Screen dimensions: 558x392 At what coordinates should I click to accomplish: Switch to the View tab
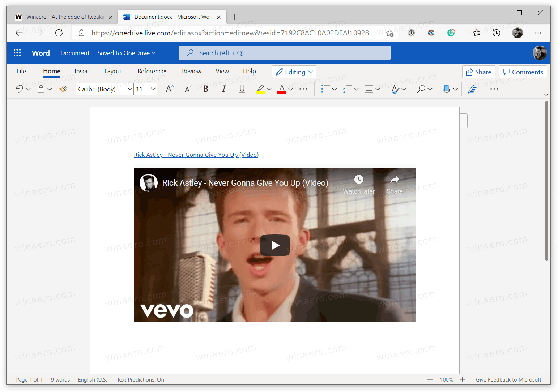pos(222,71)
